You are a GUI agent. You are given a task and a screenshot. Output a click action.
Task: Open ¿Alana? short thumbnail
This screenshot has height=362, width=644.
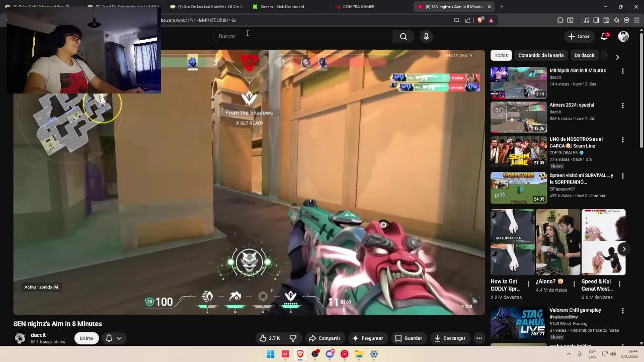pyautogui.click(x=558, y=242)
